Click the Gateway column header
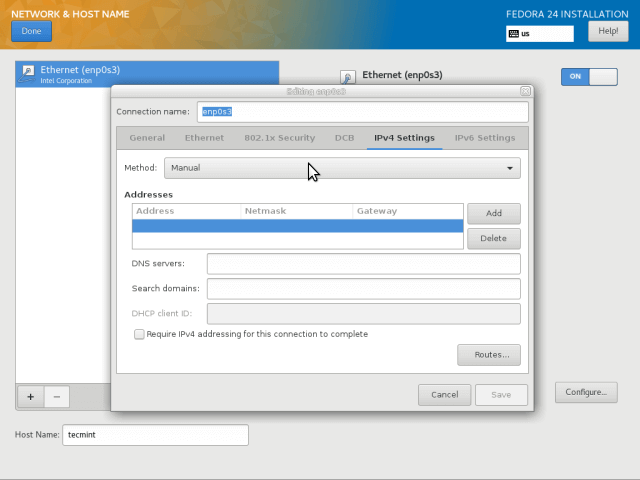The width and height of the screenshot is (640, 480). pos(408,211)
